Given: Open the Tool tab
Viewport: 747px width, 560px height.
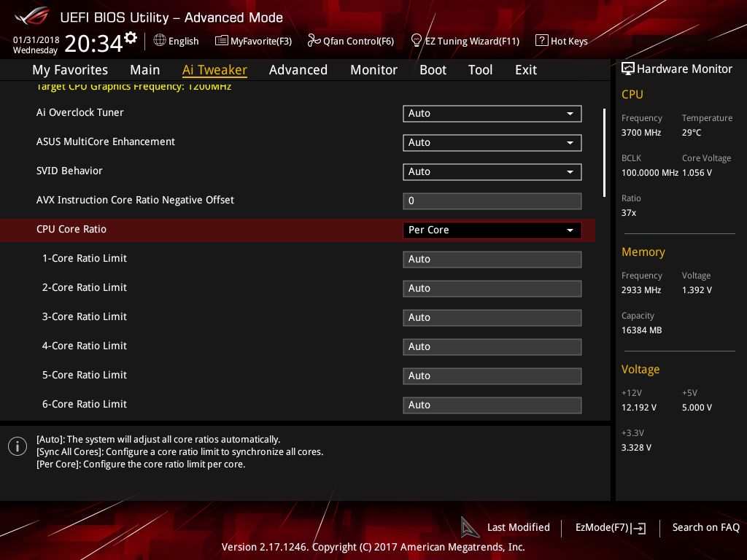Looking at the screenshot, I should (x=480, y=70).
